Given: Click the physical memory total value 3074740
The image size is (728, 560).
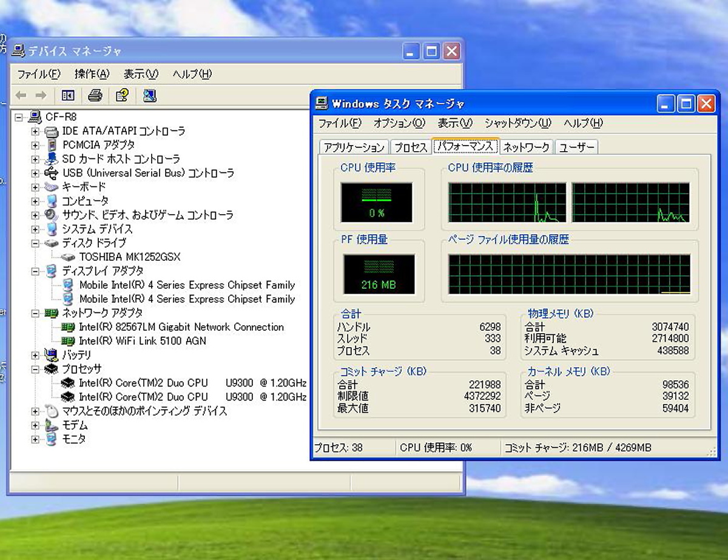Looking at the screenshot, I should click(x=670, y=327).
